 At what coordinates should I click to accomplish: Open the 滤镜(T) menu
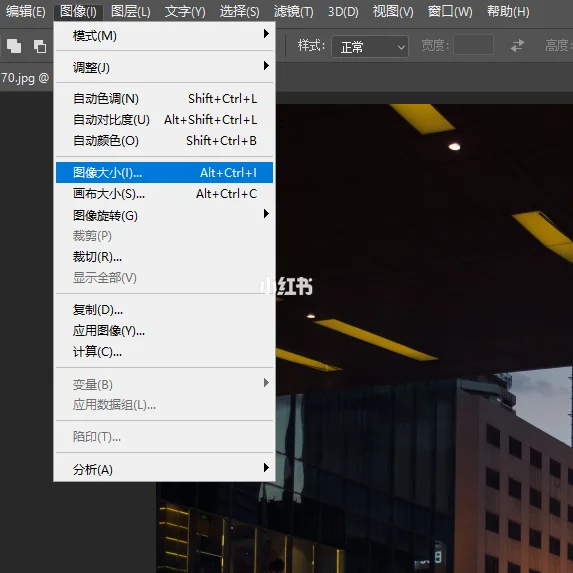293,12
